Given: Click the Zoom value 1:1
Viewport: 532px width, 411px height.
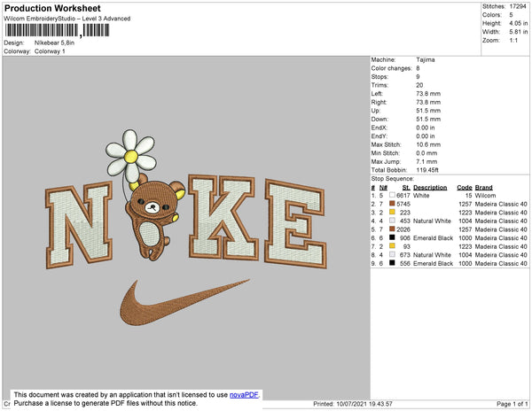Looking at the screenshot, I should point(513,41).
